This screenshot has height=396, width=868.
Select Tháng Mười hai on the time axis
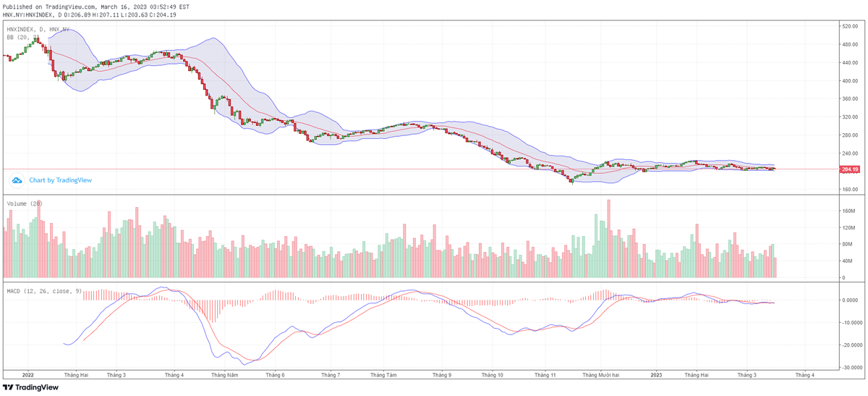tap(603, 375)
